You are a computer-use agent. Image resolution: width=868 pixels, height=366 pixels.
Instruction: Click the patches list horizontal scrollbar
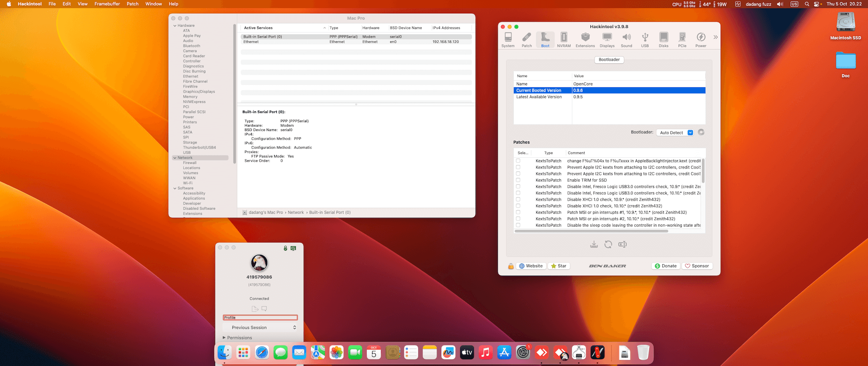point(591,231)
